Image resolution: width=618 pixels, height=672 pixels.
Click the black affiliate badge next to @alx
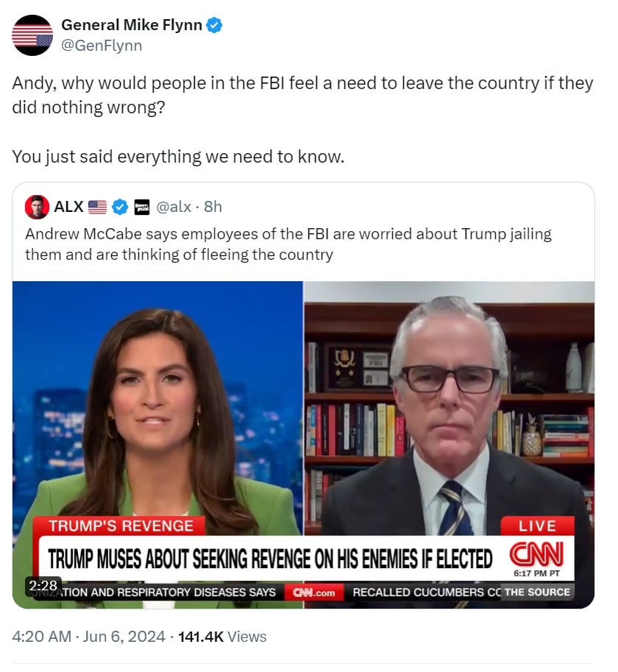[142, 207]
